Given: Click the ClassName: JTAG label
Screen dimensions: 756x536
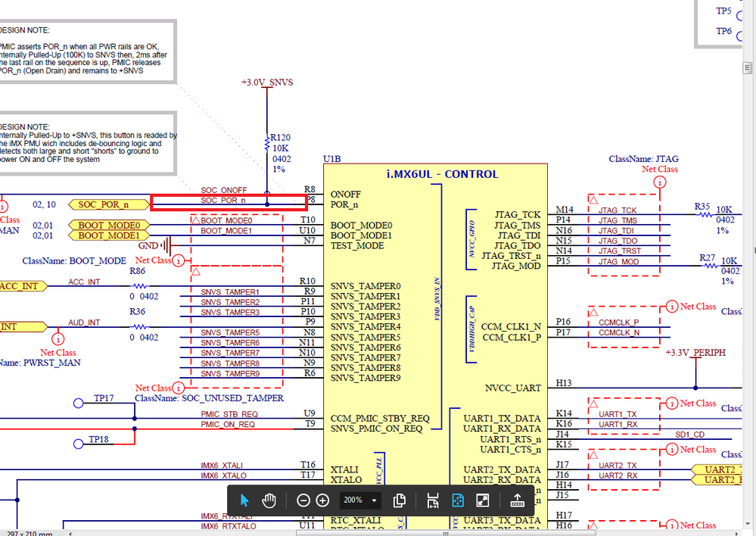Looking at the screenshot, I should [644, 159].
